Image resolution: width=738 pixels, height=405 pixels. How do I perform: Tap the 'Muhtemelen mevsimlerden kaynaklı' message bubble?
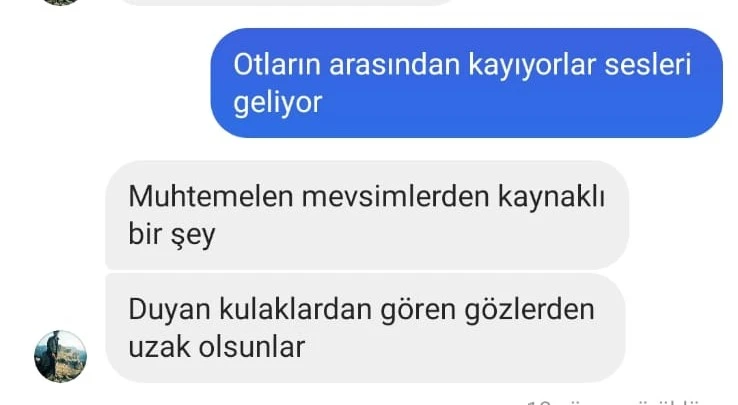click(x=367, y=215)
